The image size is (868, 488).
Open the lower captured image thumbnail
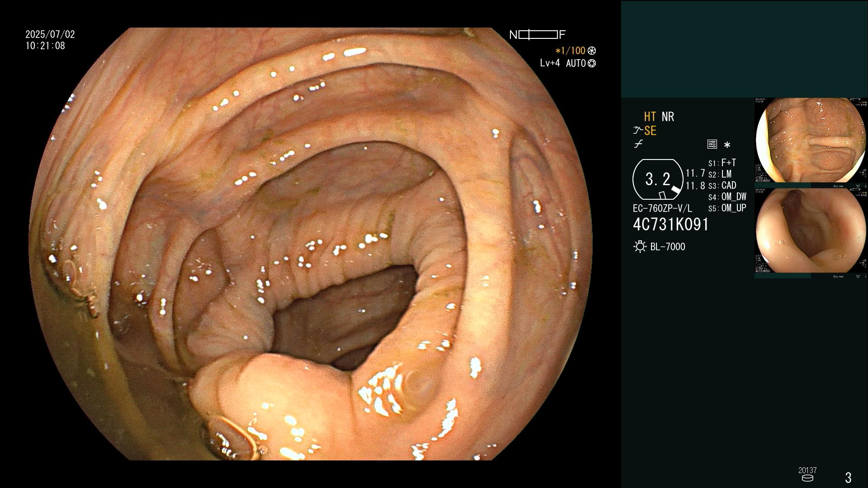point(811,230)
